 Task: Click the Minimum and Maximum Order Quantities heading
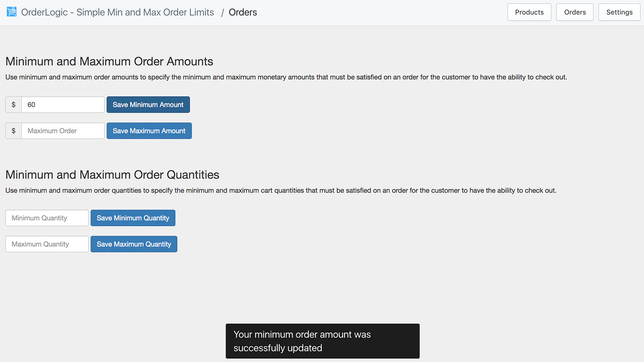112,175
